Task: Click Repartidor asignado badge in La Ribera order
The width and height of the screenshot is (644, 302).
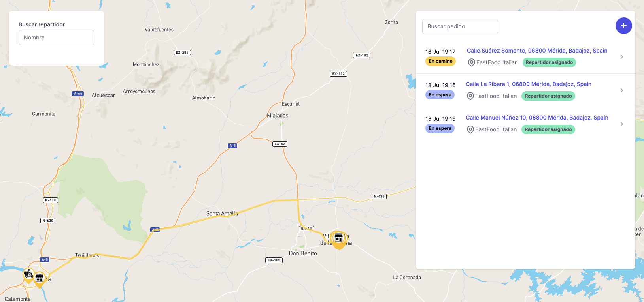Action: (x=548, y=96)
